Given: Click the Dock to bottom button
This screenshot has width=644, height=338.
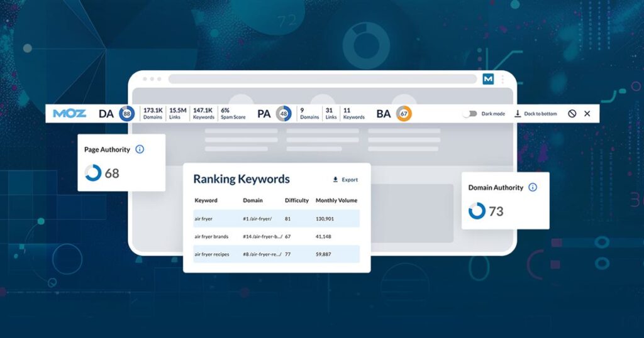Looking at the screenshot, I should coord(536,114).
